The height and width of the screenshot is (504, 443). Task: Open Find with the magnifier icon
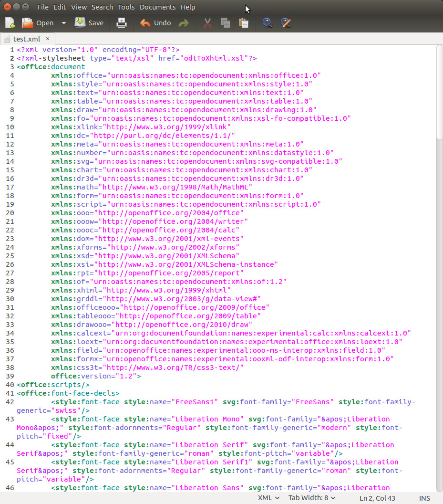tap(267, 23)
